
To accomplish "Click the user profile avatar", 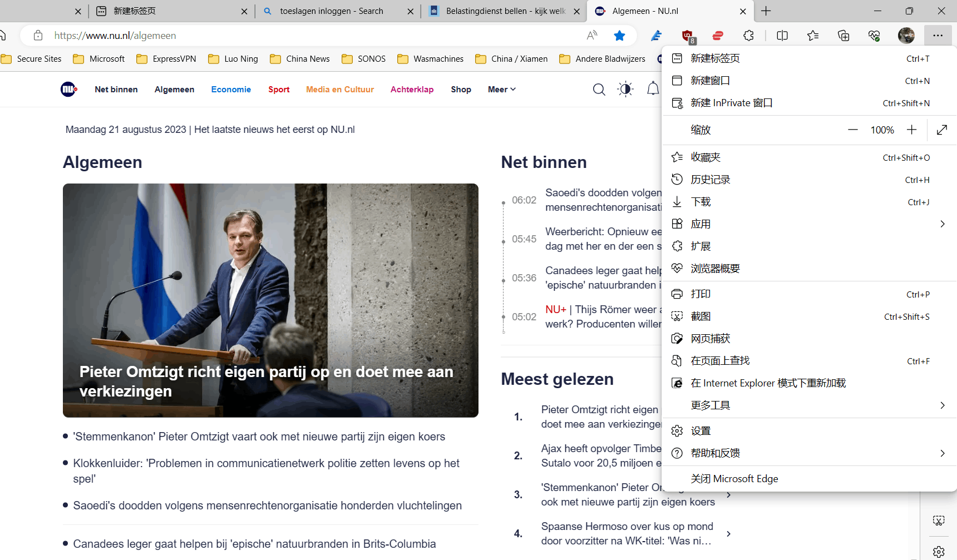I will click(906, 36).
